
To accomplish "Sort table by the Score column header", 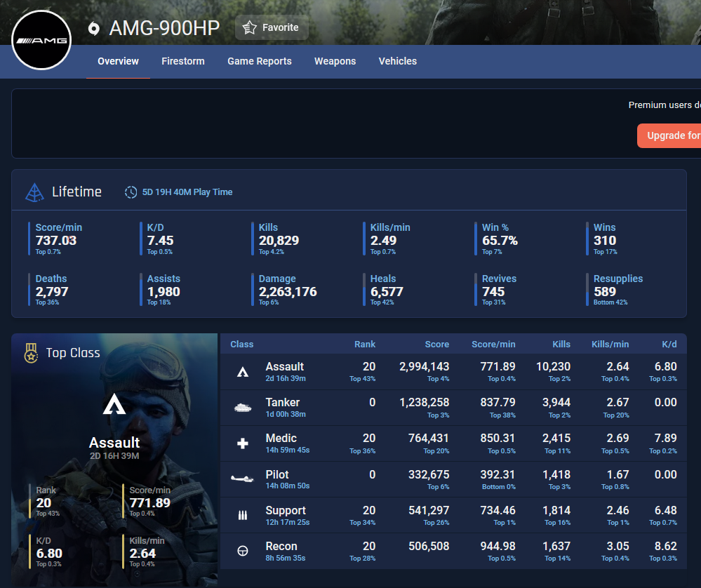I will (x=436, y=345).
